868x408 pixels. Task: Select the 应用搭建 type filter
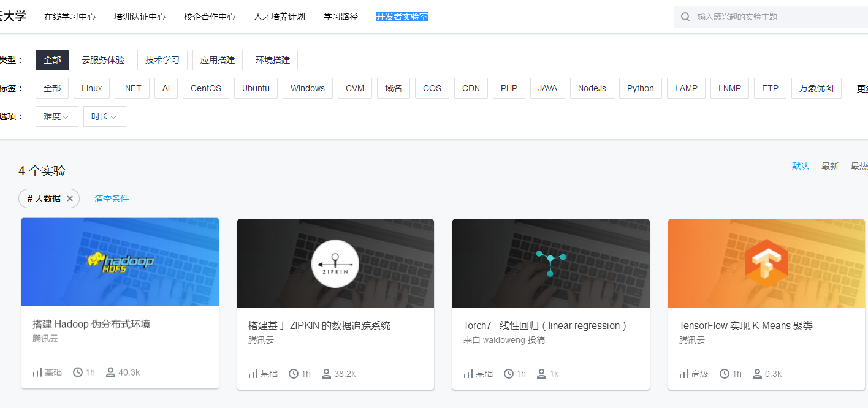218,60
